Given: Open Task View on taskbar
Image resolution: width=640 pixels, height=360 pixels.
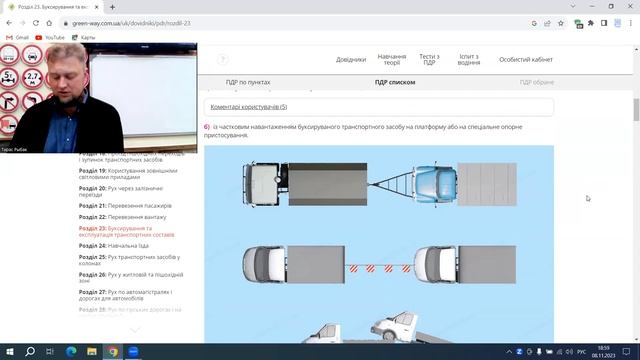Looking at the screenshot, I should point(50,351).
